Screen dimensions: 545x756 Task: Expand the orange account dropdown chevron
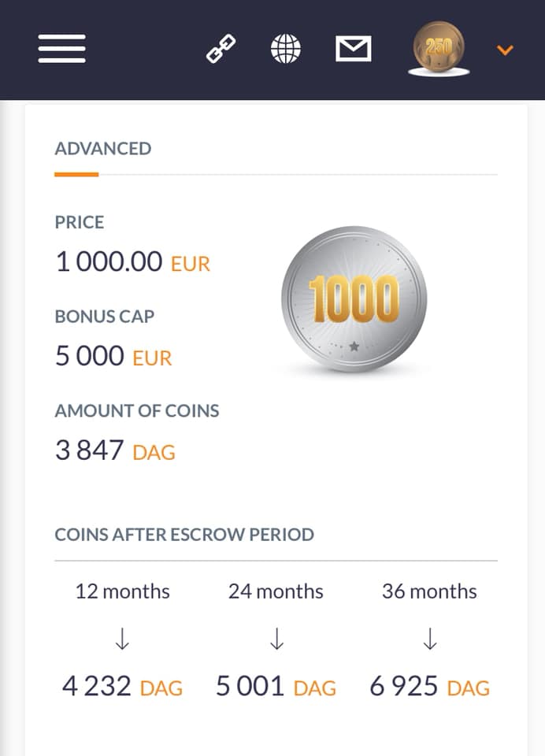click(x=505, y=50)
